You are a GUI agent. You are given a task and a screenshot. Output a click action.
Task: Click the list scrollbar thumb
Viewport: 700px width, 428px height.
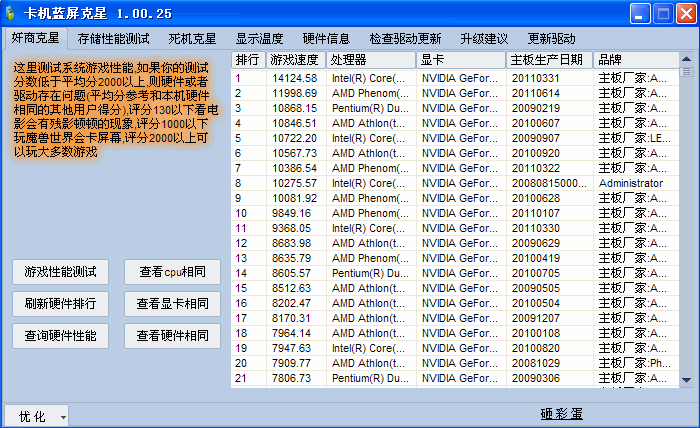click(x=687, y=71)
